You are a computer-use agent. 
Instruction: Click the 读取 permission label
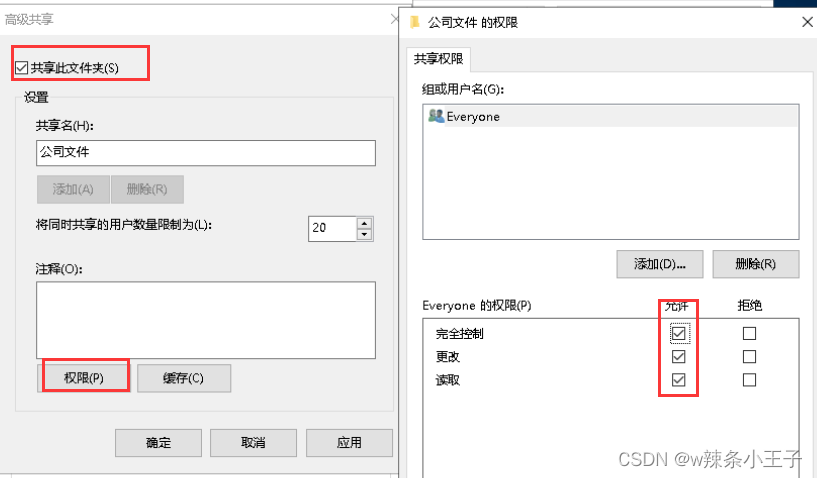coord(448,380)
